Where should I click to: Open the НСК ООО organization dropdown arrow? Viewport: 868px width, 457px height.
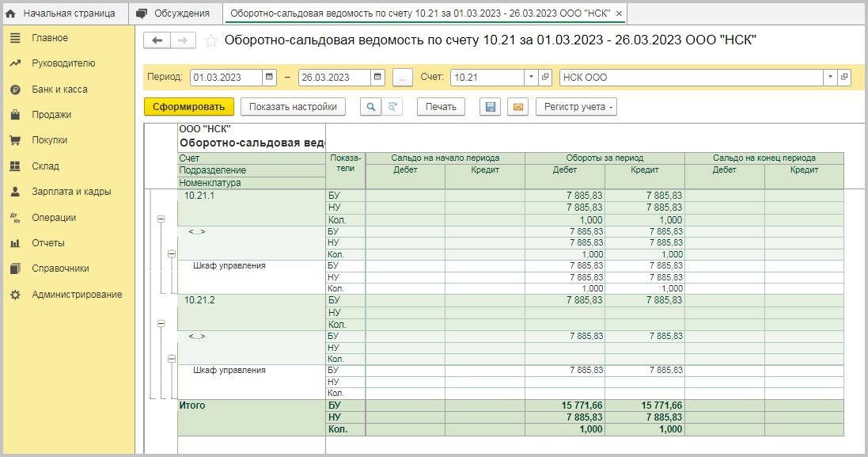(830, 77)
